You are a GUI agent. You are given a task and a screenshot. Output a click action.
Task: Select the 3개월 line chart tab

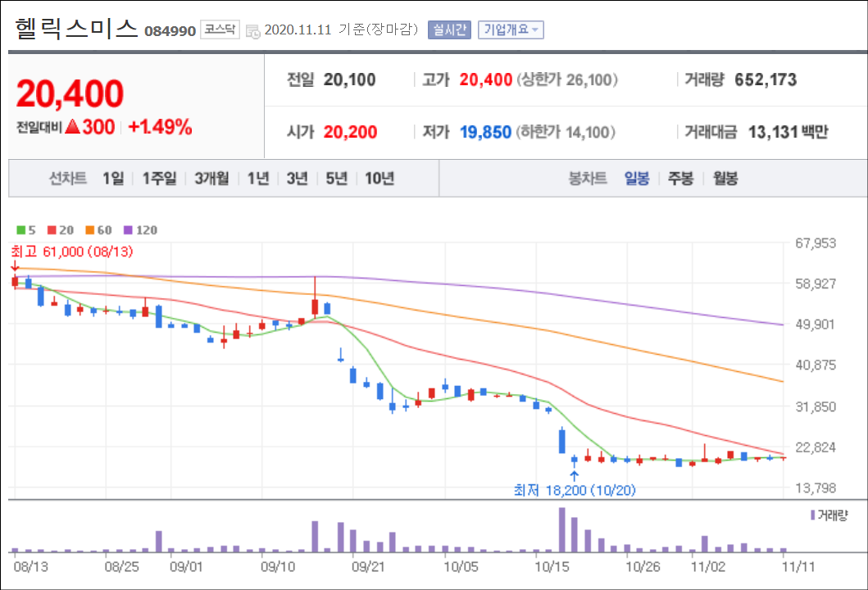(212, 178)
